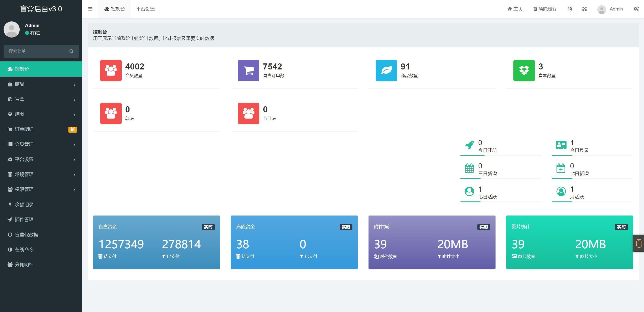Click the search magnifier in menu search
This screenshot has width=644, height=312.
[71, 51]
